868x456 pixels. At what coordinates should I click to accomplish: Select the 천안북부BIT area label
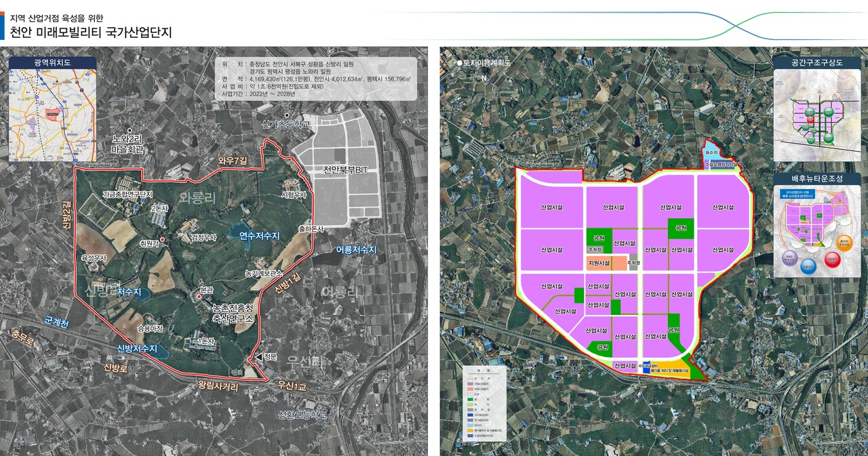point(345,169)
